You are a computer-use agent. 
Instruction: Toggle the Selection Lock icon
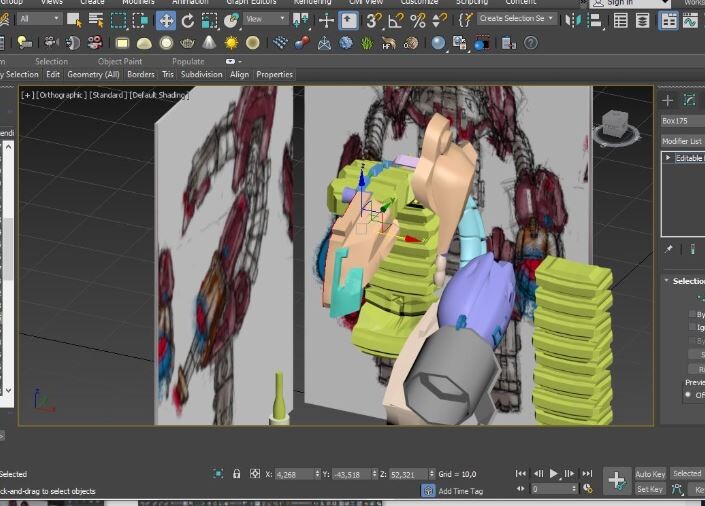[x=236, y=474]
